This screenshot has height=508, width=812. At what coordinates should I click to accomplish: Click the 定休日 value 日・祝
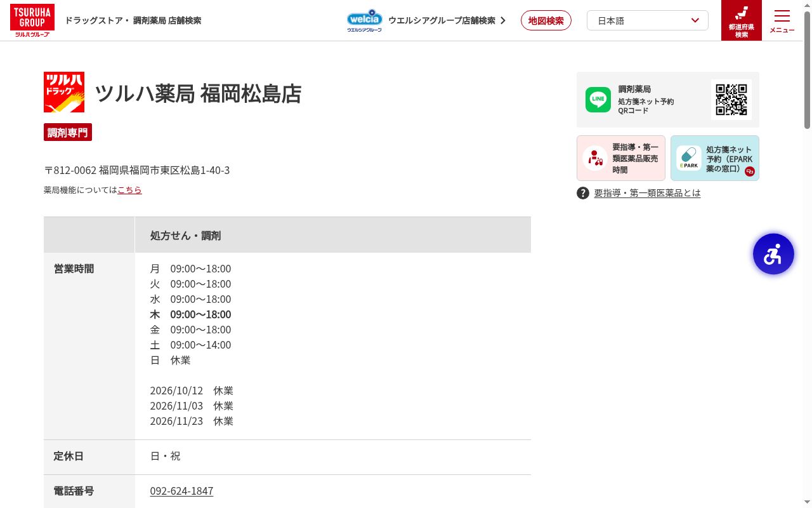point(165,456)
